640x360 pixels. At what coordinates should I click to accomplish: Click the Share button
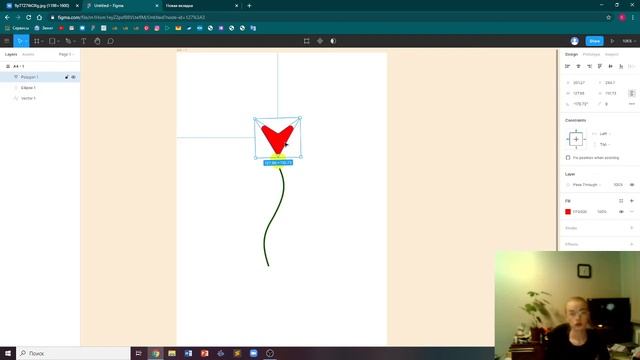pyautogui.click(x=594, y=41)
